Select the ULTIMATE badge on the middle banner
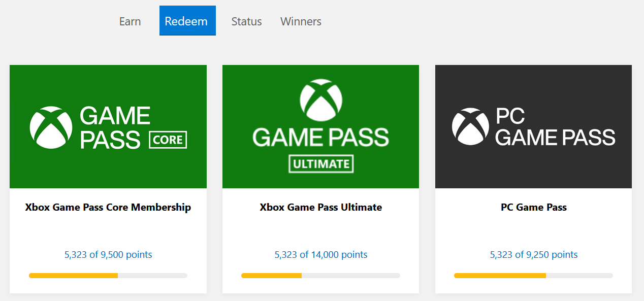The width and height of the screenshot is (644, 301). click(321, 163)
